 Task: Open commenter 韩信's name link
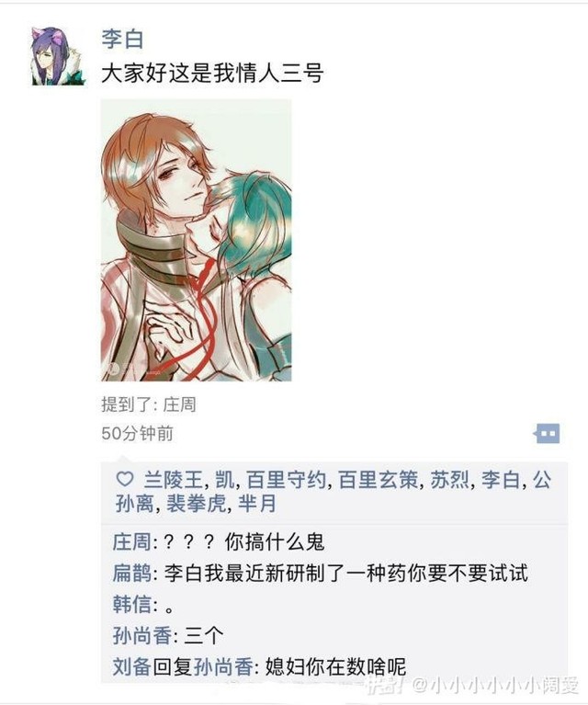click(x=131, y=604)
